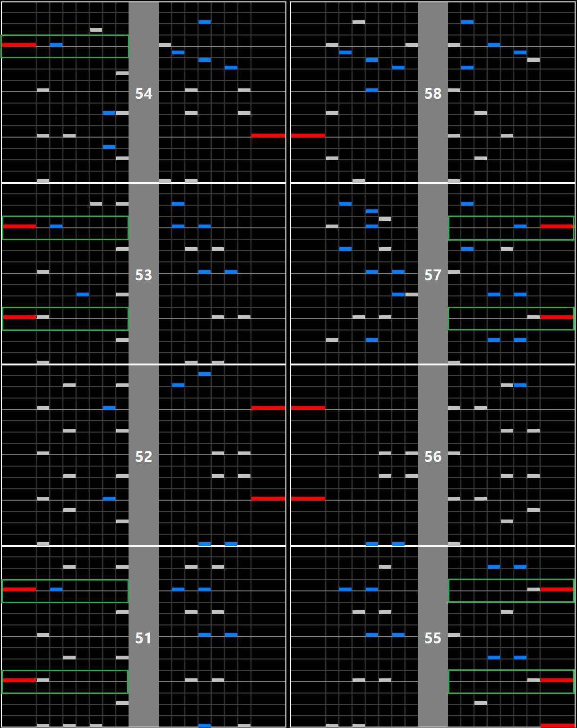Select red scratch note left of measure 58
Viewport: 577px width, 728px height.
click(308, 136)
